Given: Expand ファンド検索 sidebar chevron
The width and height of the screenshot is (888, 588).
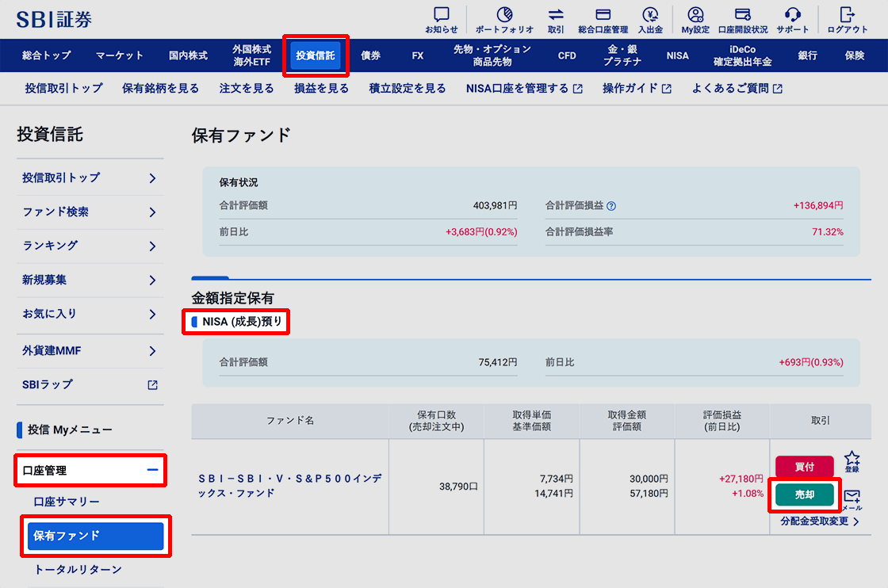Looking at the screenshot, I should point(152,212).
